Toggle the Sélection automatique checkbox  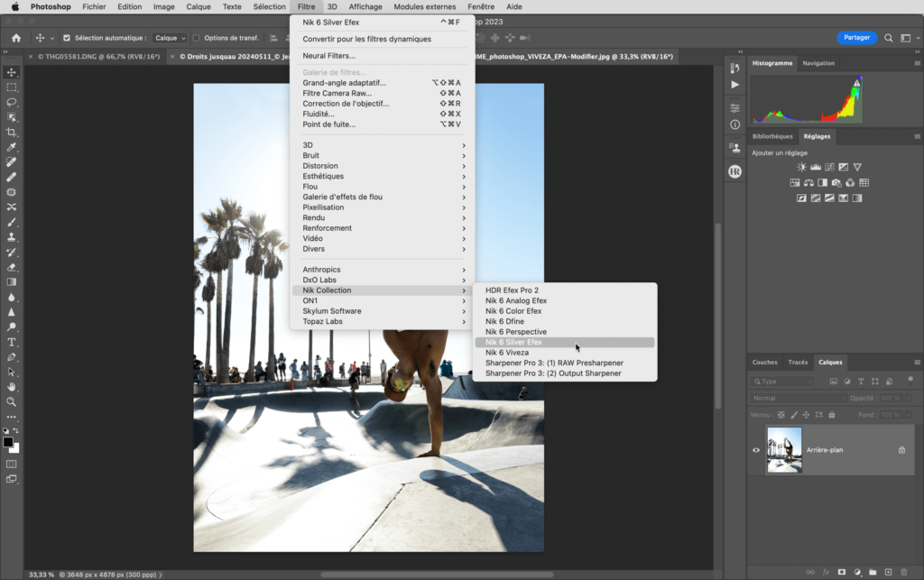point(67,38)
